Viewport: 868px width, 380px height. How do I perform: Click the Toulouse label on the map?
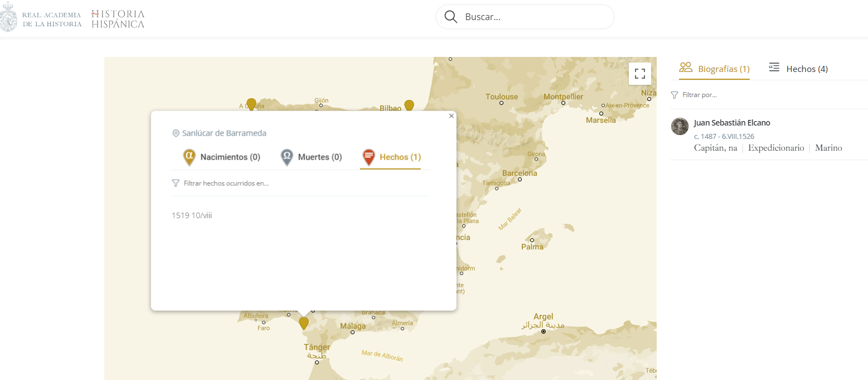(502, 97)
